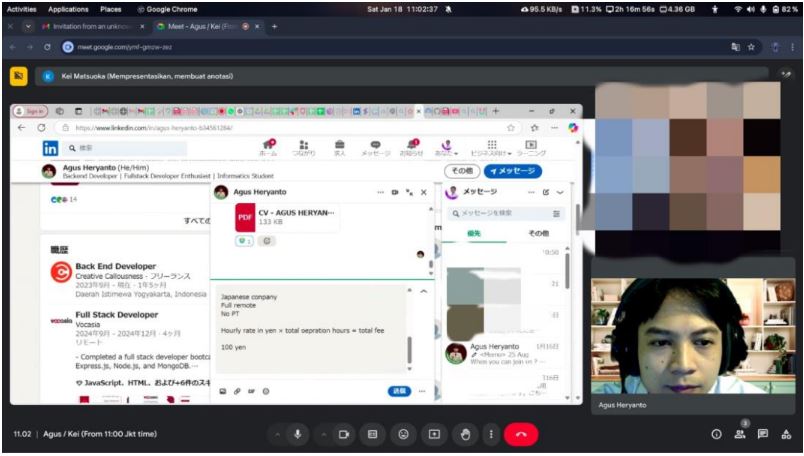Show the participants people panel
Screen dimensions: 804x456
coord(740,434)
